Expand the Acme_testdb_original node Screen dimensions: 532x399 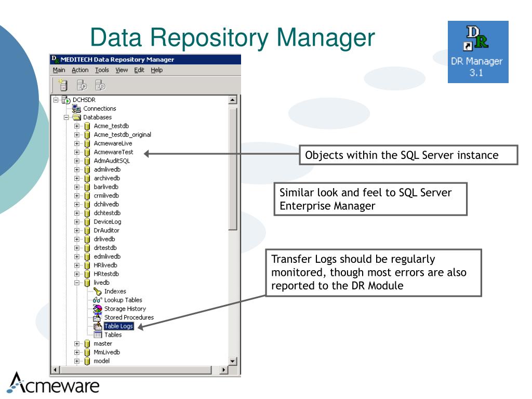77,135
